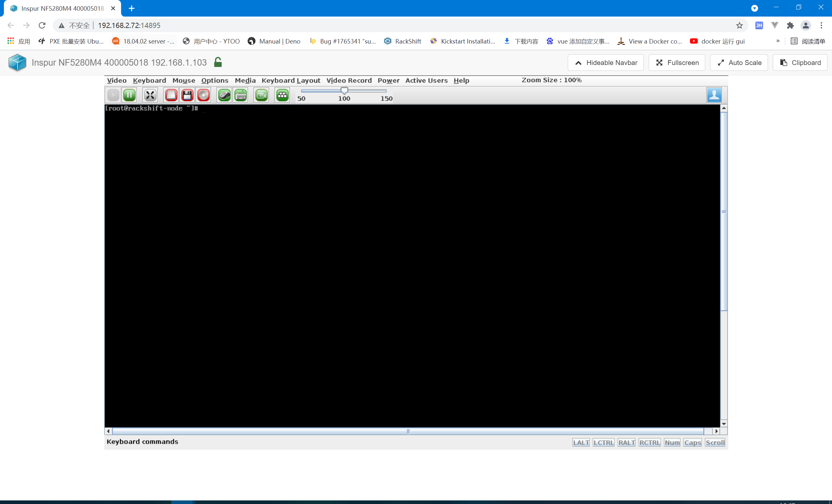
Task: Open the Keyboard Layout menu
Action: coord(291,80)
